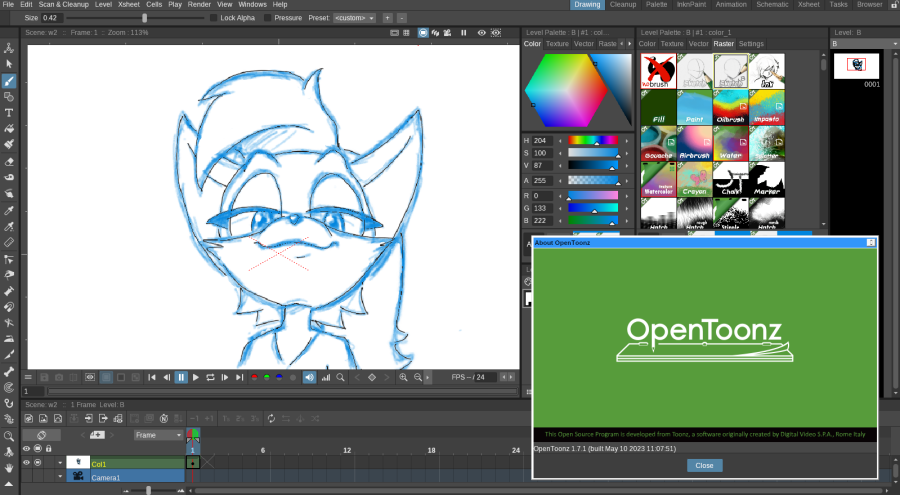Expand the playback bar overflow arrow
The width and height of the screenshot is (900, 495).
(x=428, y=377)
